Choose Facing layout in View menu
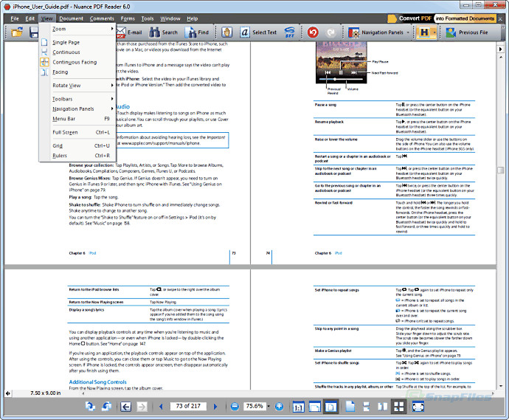The width and height of the screenshot is (509, 420). tap(77, 72)
